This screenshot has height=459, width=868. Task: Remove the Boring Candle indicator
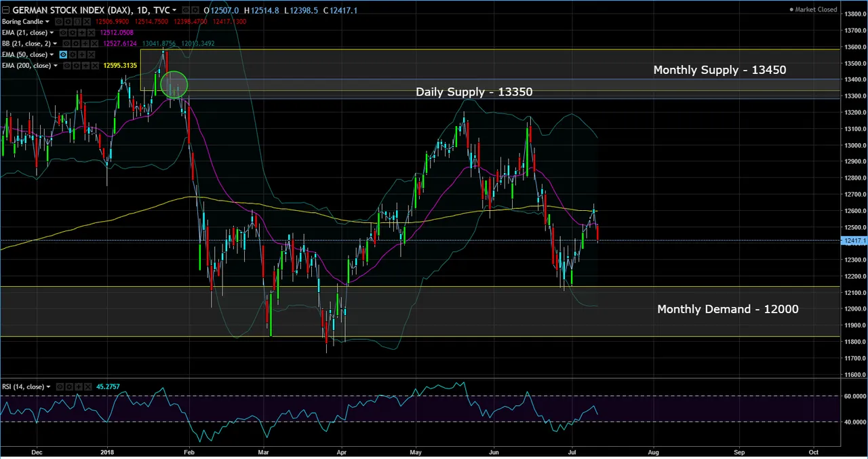click(x=87, y=22)
